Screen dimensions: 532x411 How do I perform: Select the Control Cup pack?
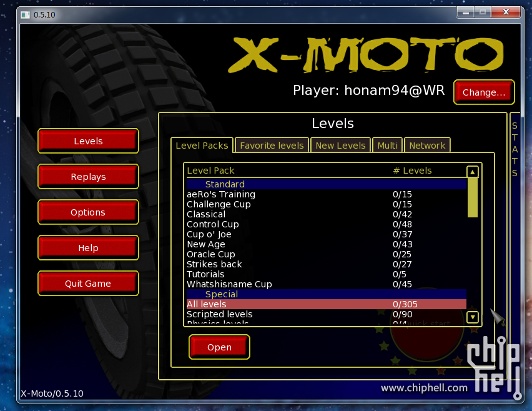(327, 224)
